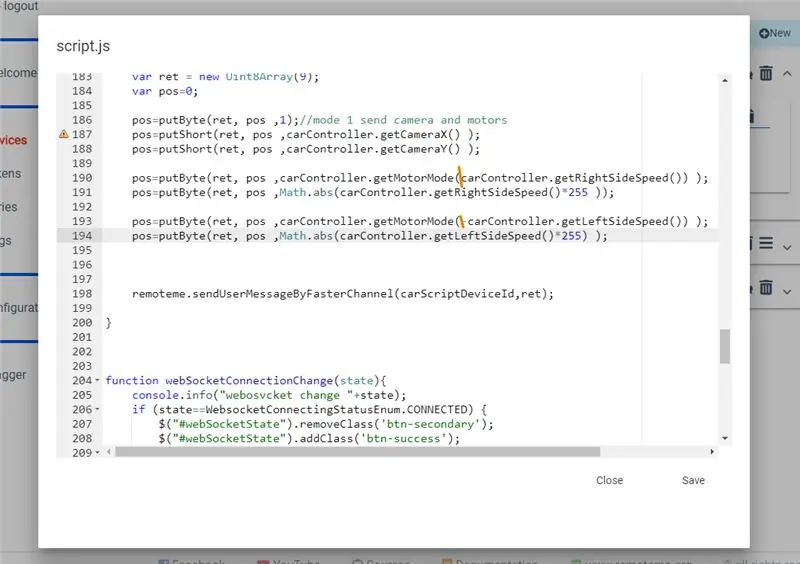Collapse the top device row chevron in background

coord(787,74)
